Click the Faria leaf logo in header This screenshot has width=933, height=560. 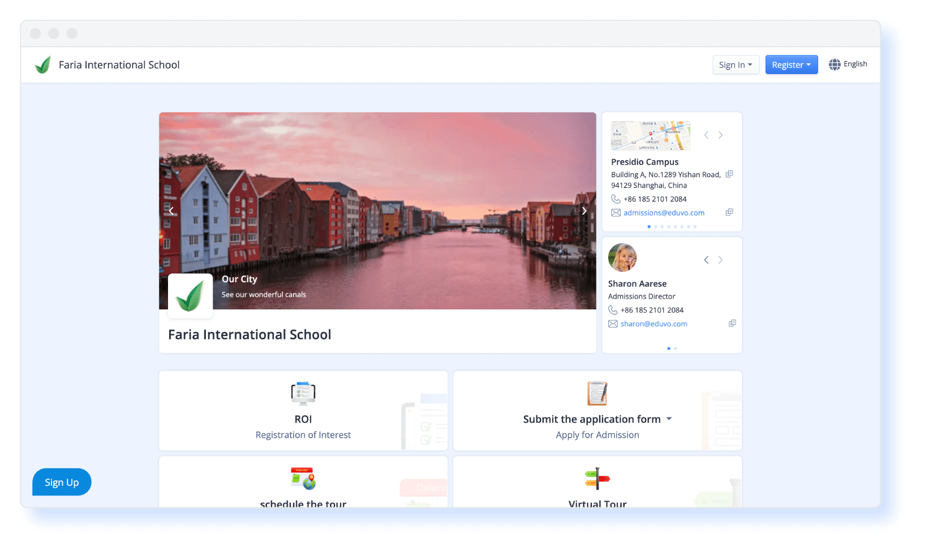point(43,65)
